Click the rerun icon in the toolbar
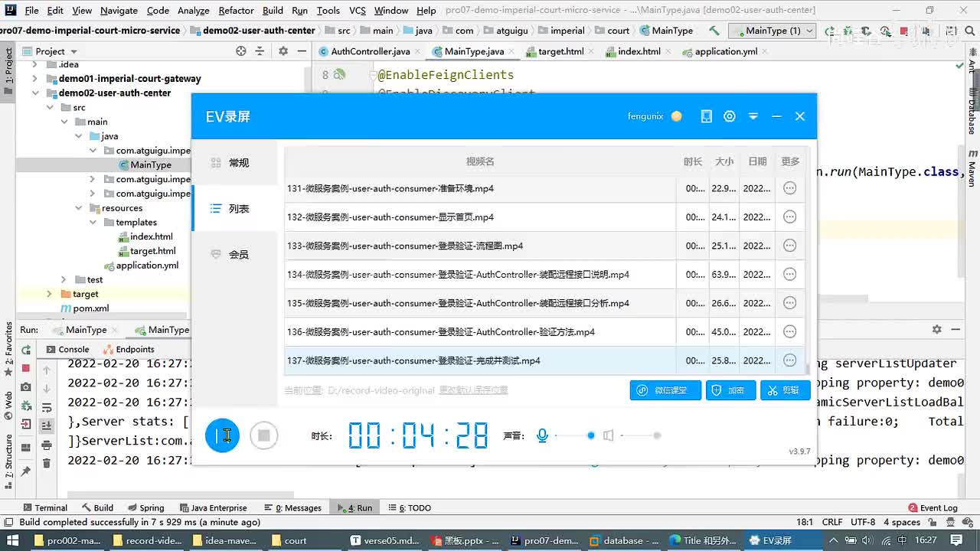Viewport: 980px width, 551px height. click(830, 31)
